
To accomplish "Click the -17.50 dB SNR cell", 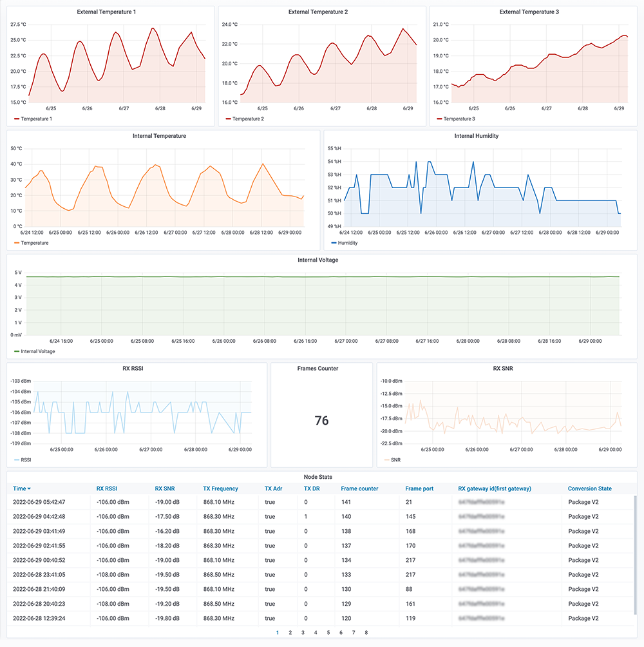I will pyautogui.click(x=167, y=517).
